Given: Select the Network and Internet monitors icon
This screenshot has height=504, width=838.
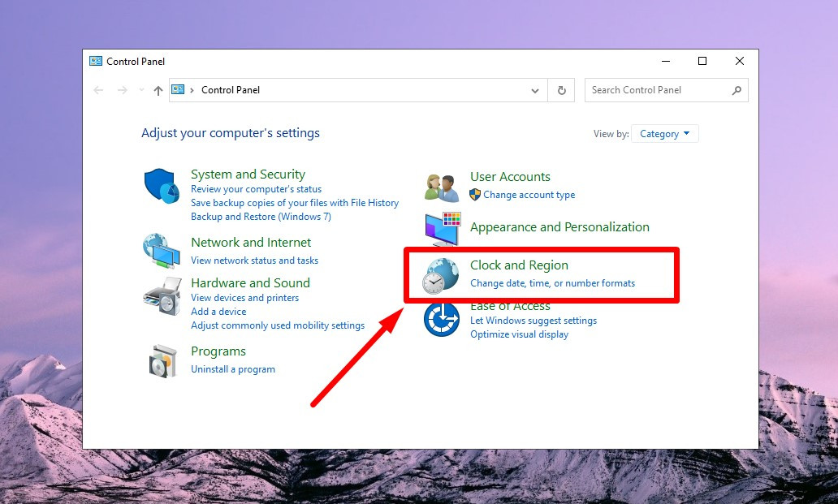Looking at the screenshot, I should pos(161,251).
